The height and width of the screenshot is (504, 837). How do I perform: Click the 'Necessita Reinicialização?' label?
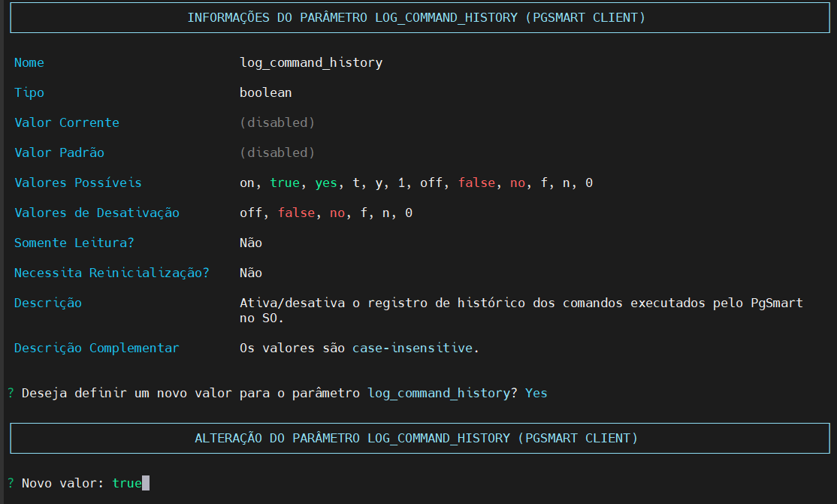(111, 273)
